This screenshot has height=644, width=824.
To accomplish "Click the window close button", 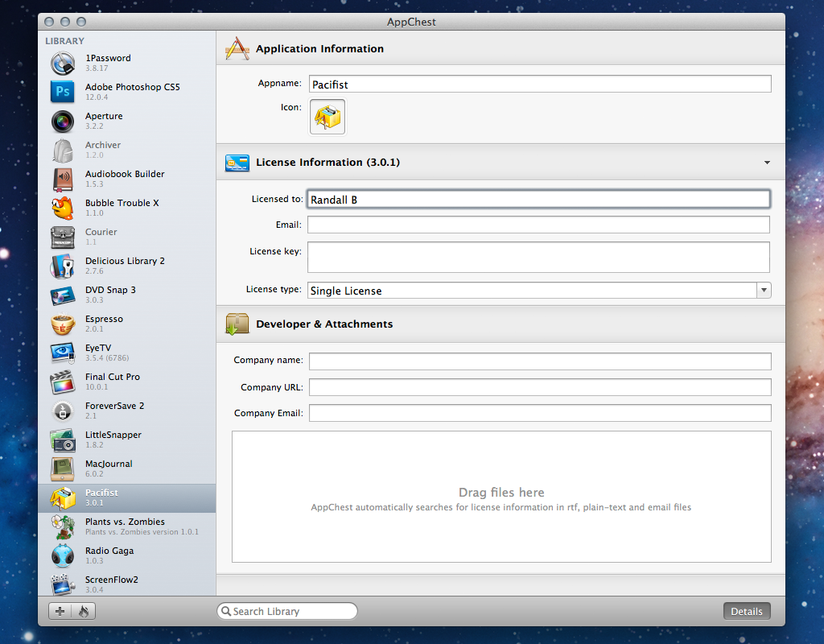I will (49, 22).
